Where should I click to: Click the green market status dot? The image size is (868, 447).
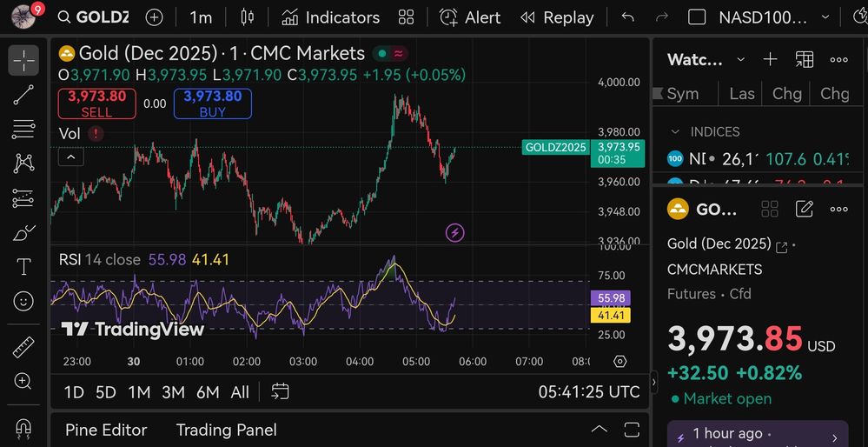(381, 54)
